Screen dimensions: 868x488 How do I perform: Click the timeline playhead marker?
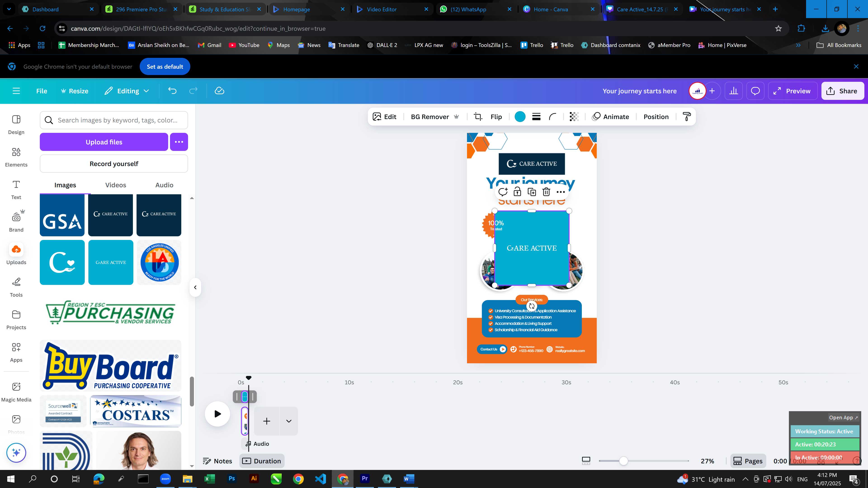pos(249,378)
